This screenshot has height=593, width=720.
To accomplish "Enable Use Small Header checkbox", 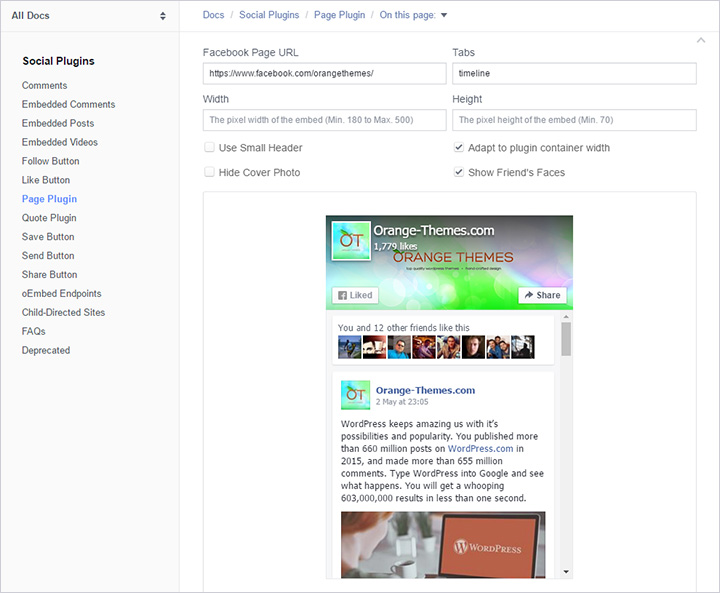I will tap(209, 147).
